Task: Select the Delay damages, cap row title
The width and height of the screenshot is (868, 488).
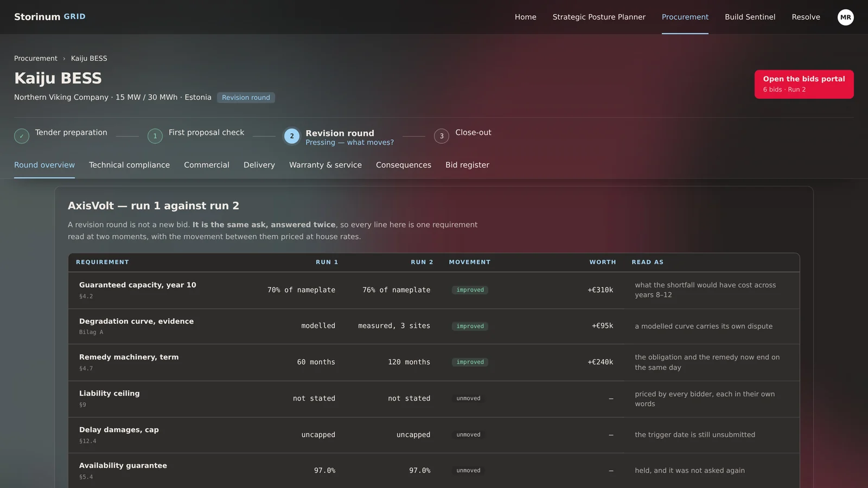Action: pos(119,429)
